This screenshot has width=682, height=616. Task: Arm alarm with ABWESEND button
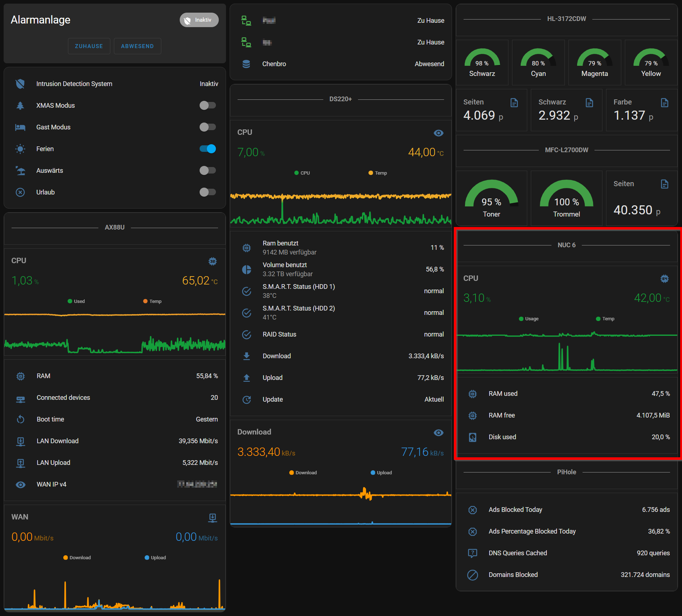pos(137,46)
